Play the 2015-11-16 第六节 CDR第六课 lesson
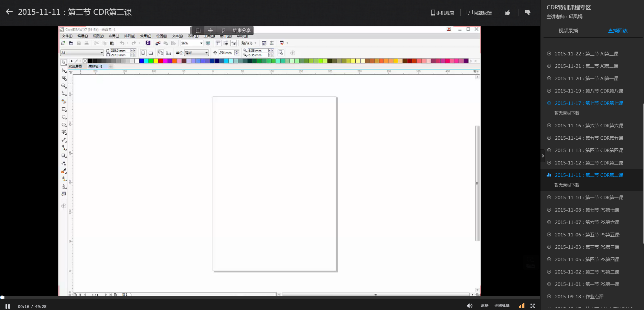The image size is (644, 310). click(x=589, y=126)
